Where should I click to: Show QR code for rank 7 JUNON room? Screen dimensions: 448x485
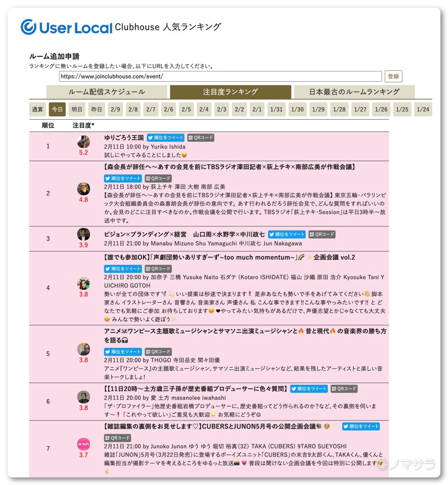(x=117, y=437)
